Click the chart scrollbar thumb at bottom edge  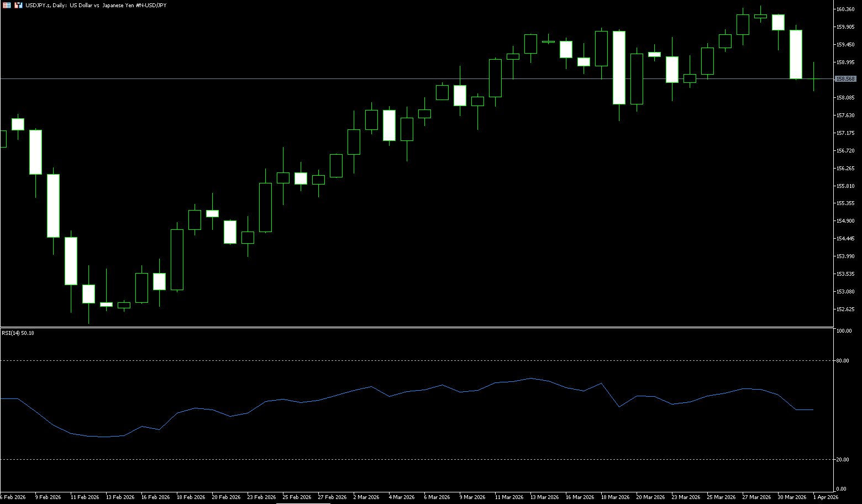[x=303, y=503]
